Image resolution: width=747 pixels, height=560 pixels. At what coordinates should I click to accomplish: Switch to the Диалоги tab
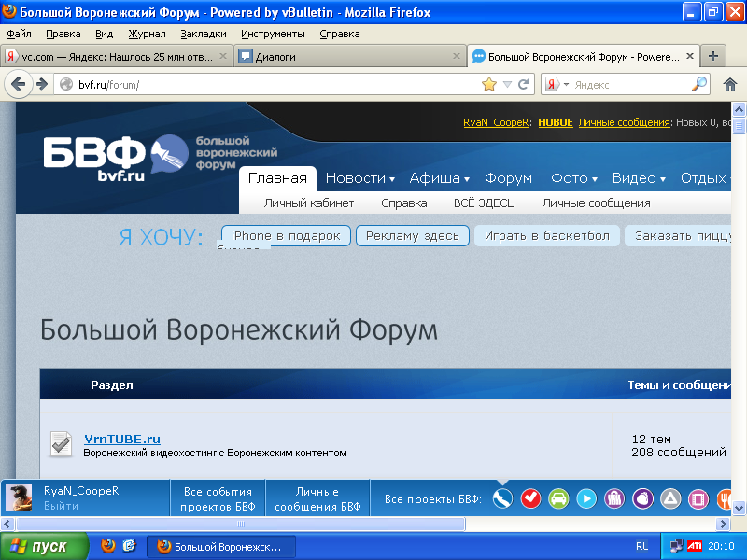coord(349,57)
